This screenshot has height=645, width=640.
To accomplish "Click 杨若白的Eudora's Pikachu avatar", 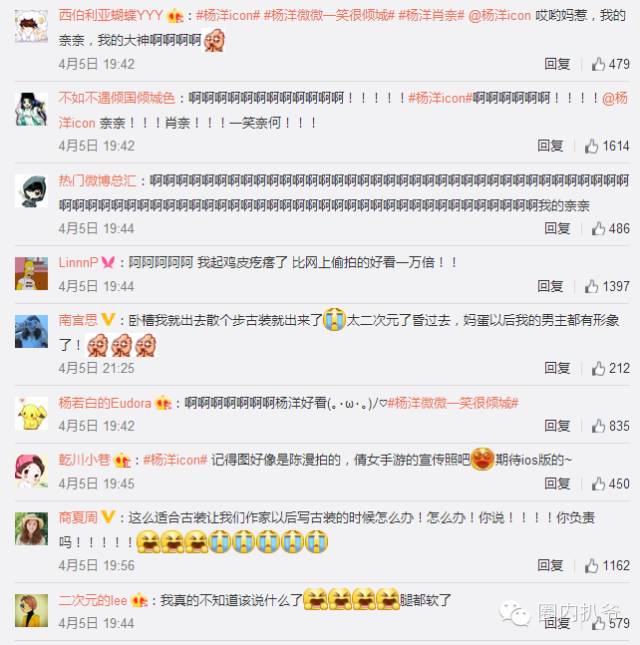I will click(31, 414).
